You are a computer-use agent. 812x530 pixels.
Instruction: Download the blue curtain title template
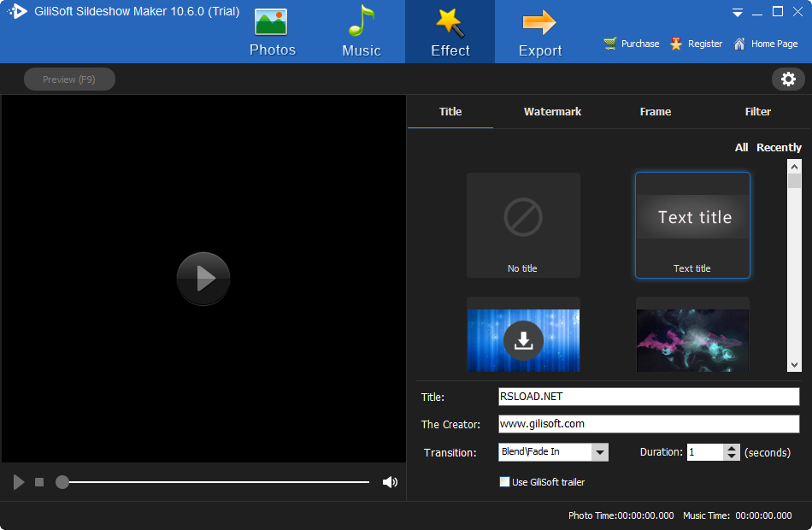(523, 340)
